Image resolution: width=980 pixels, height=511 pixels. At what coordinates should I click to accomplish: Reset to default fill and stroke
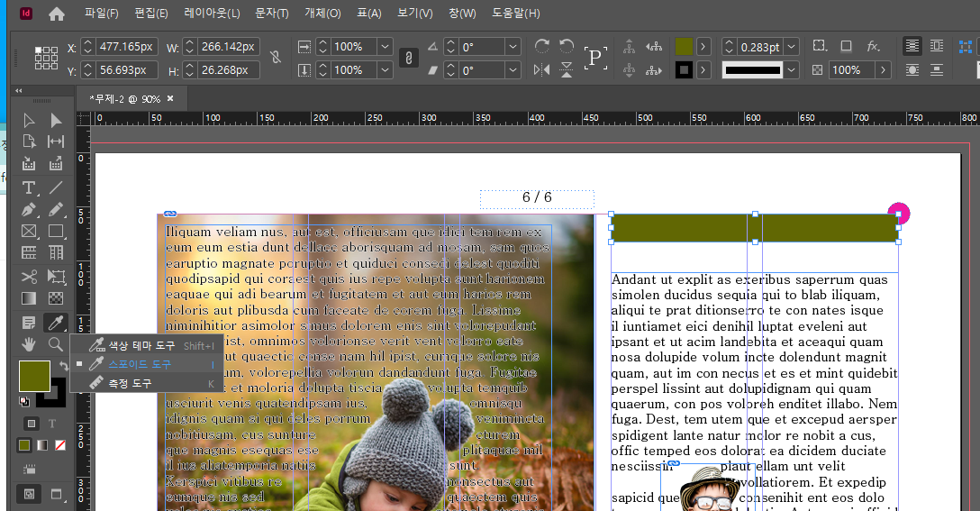pos(23,402)
